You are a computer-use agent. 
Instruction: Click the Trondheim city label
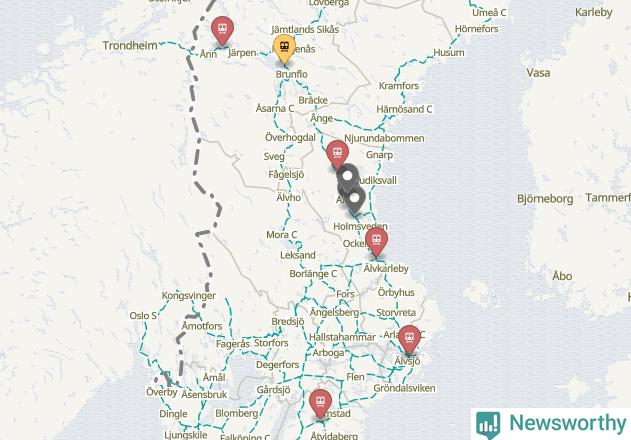[130, 45]
